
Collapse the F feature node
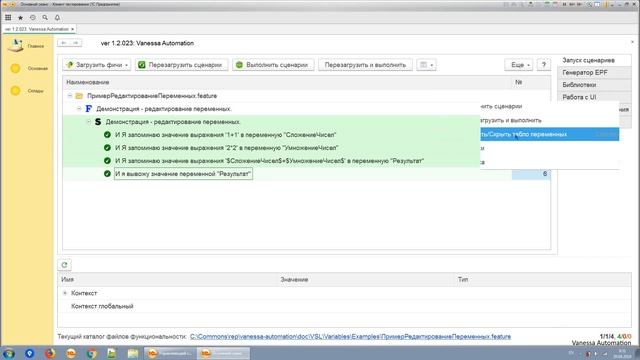[x=79, y=109]
